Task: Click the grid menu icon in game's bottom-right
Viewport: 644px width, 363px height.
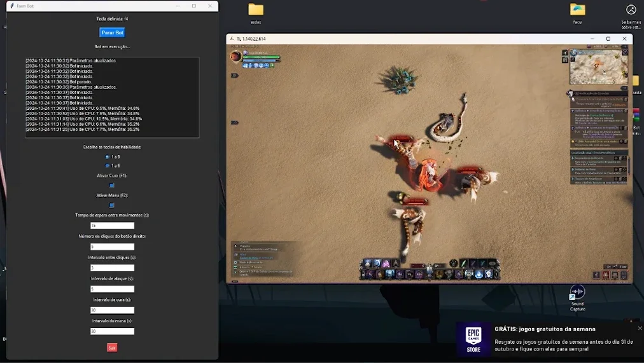Action: click(x=624, y=275)
